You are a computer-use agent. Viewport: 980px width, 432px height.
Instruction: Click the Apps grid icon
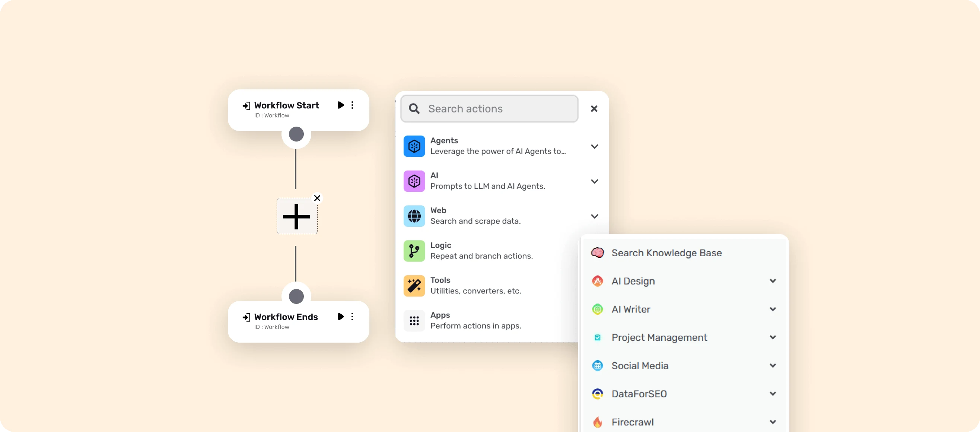coord(414,321)
